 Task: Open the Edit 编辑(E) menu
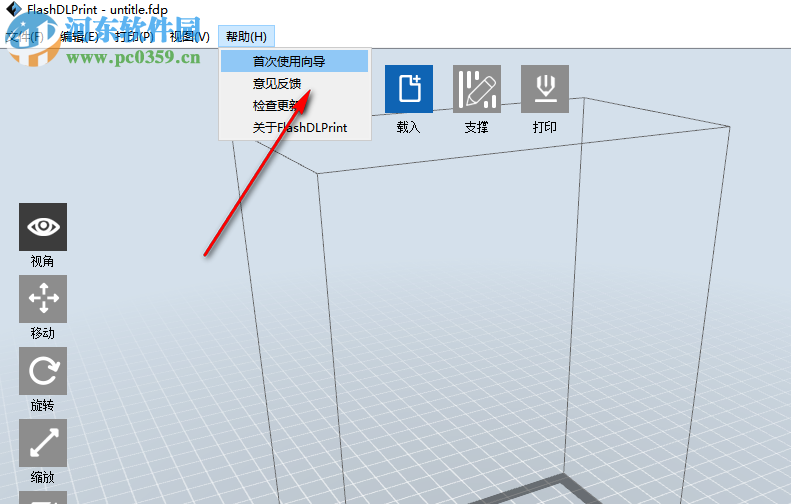click(x=79, y=36)
